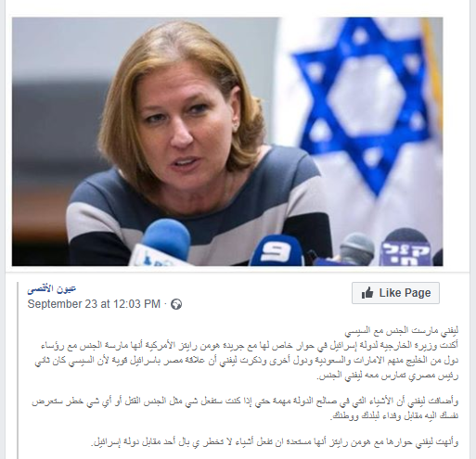Image resolution: width=476 pixels, height=459 pixels.
Task: Click the first long paragraph of the post
Action: (x=246, y=361)
